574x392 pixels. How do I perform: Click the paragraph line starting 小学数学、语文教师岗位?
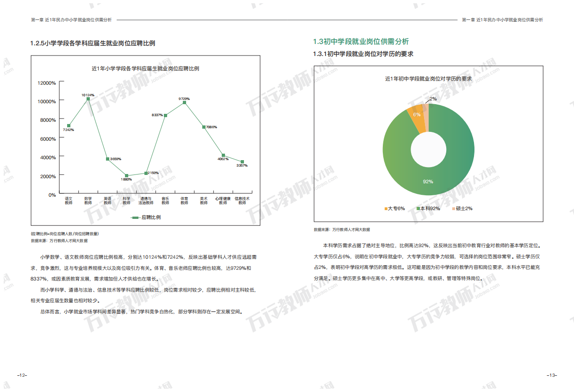coord(148,257)
